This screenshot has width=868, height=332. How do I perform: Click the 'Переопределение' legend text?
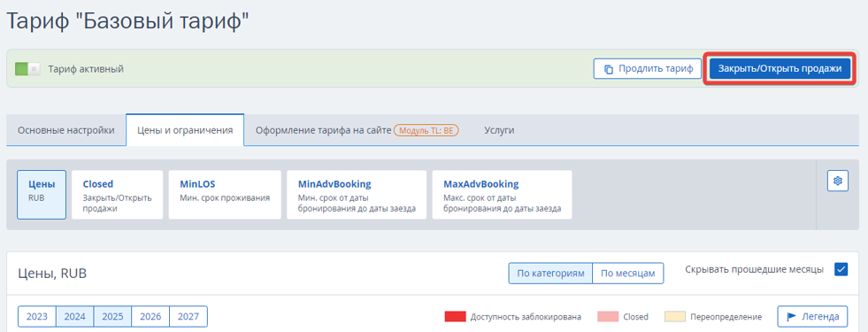point(726,317)
